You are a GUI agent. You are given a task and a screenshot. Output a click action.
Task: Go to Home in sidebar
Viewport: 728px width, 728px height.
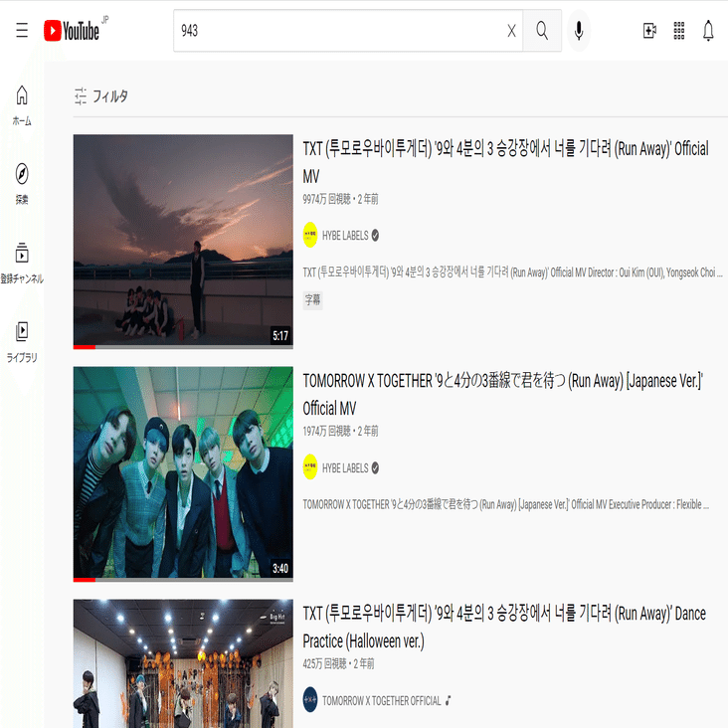(22, 105)
